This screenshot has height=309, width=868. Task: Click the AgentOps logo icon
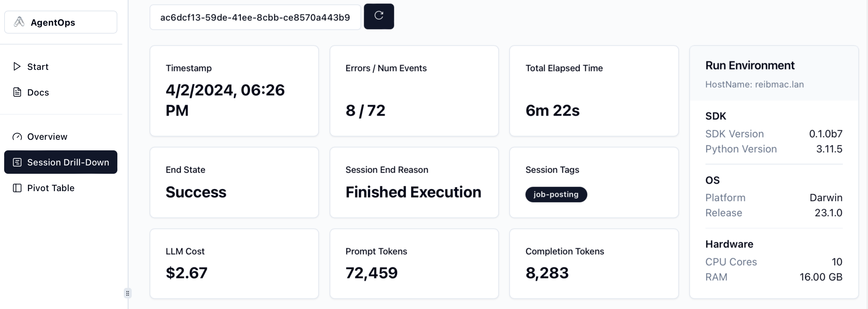pyautogui.click(x=19, y=22)
